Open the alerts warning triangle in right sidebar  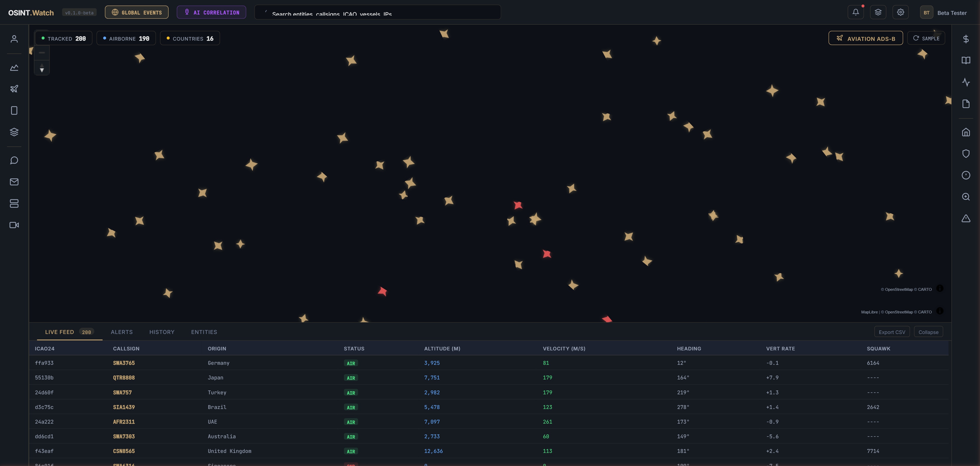click(966, 218)
